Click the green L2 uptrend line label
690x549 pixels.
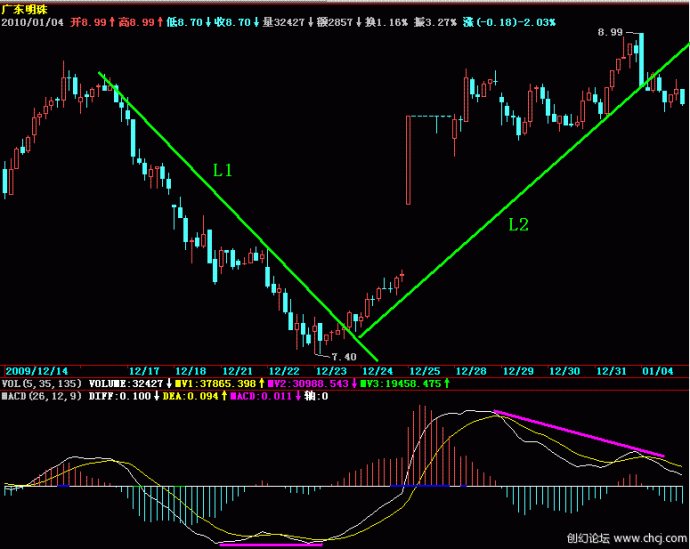(x=517, y=225)
